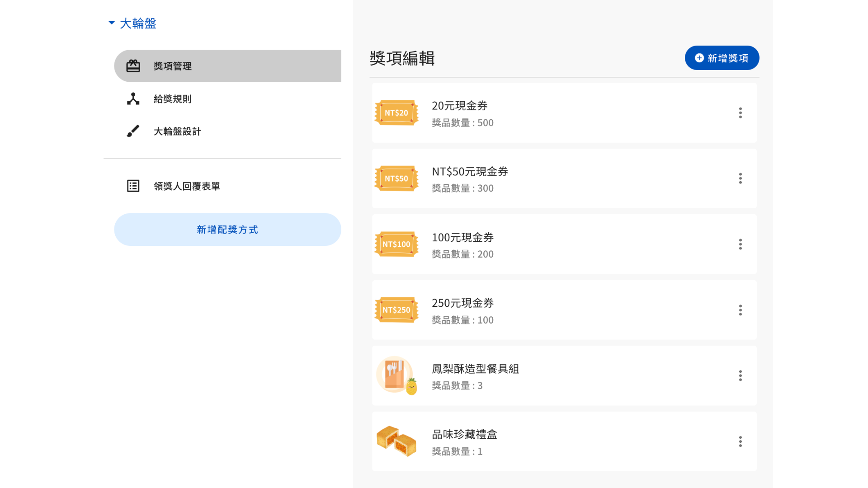Image resolution: width=868 pixels, height=488 pixels.
Task: Click the pineapple cake gift box image
Action: tap(396, 441)
